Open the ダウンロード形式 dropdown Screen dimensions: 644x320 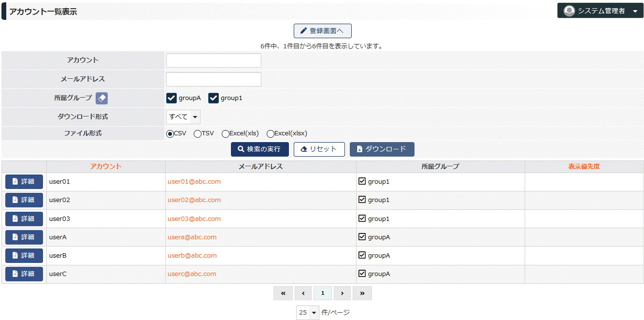coord(183,117)
